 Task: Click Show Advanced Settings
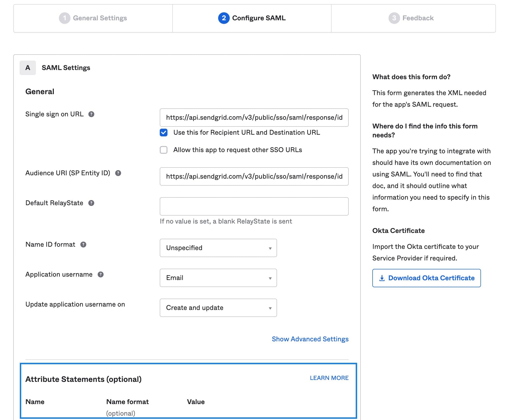[310, 339]
